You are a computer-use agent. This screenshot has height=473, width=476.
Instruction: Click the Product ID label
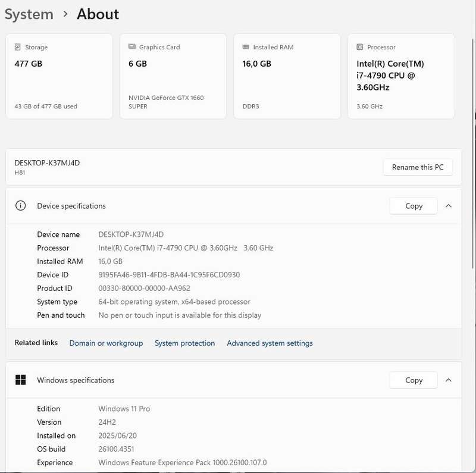[55, 288]
